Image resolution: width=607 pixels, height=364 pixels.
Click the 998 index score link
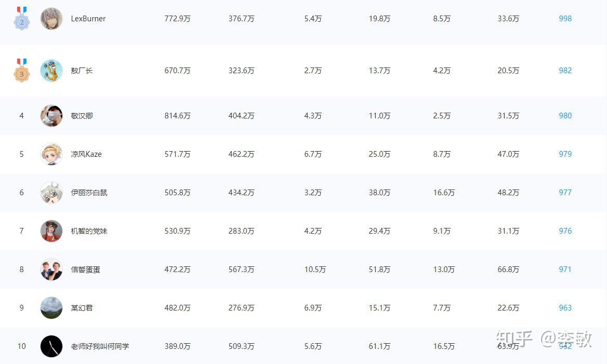pyautogui.click(x=565, y=19)
